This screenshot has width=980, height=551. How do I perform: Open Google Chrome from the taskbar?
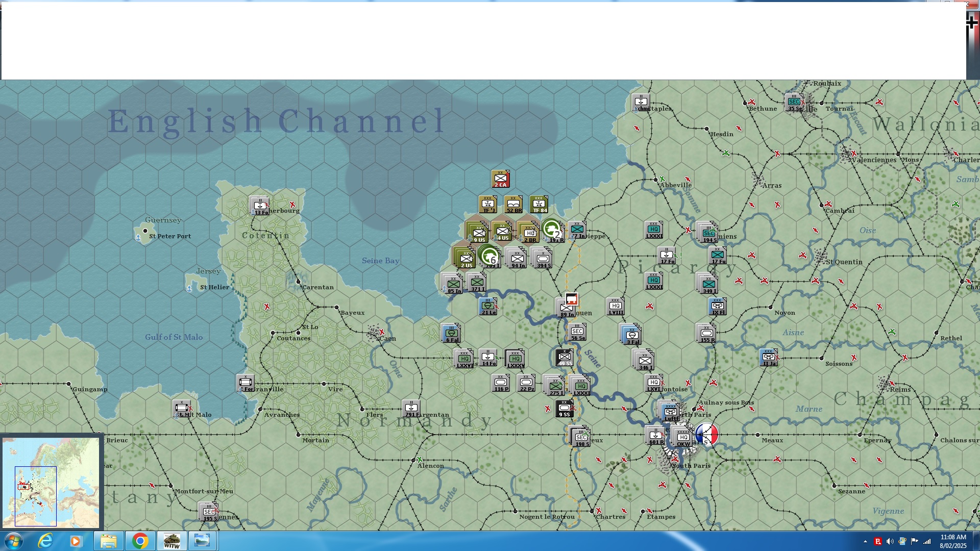(140, 541)
